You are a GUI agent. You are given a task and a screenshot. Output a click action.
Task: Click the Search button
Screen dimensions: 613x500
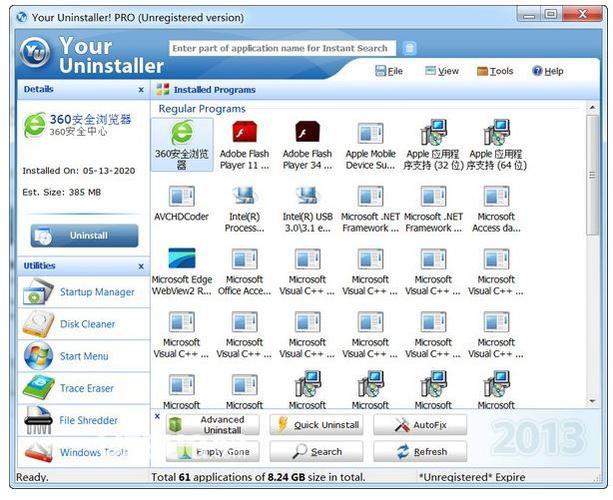pyautogui.click(x=316, y=452)
